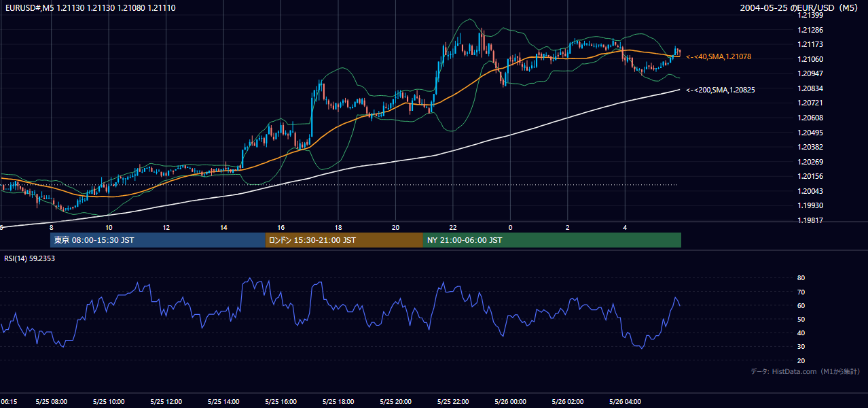Click the NY 21:00-06:00 JST session bar
This screenshot has width=868, height=408.
[552, 240]
